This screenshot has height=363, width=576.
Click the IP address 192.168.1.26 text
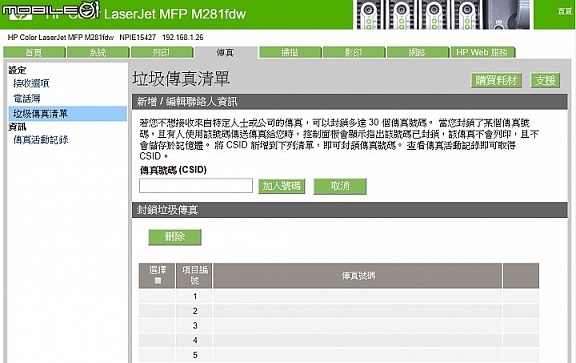[183, 37]
